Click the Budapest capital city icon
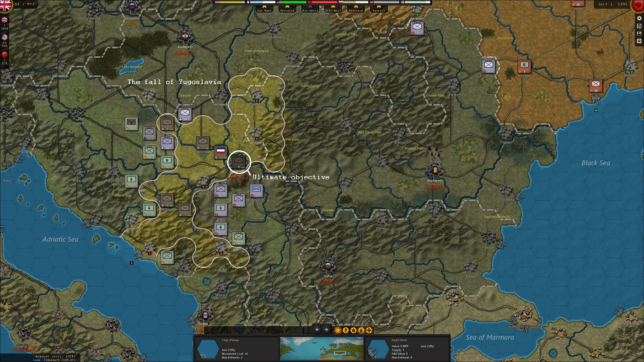The image size is (644, 362). pos(185,37)
